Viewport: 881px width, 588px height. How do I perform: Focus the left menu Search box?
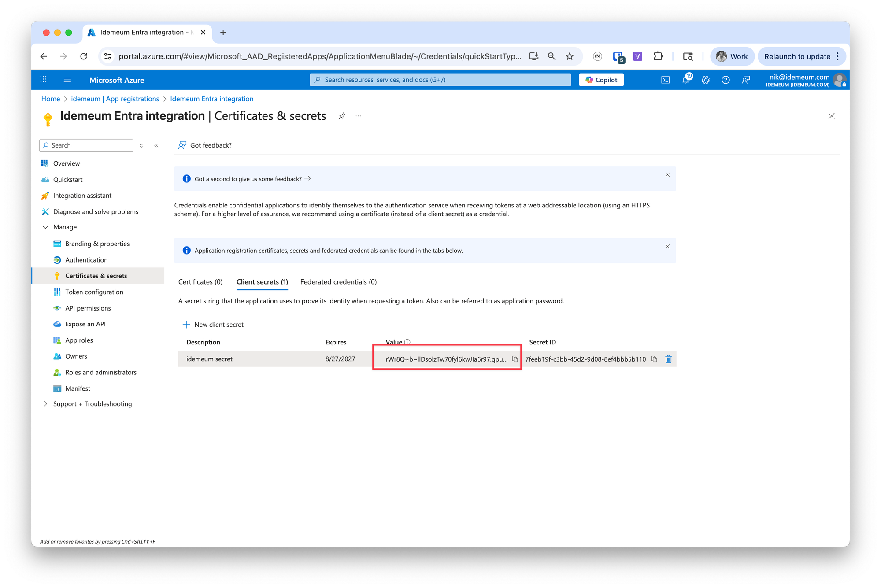pos(86,145)
